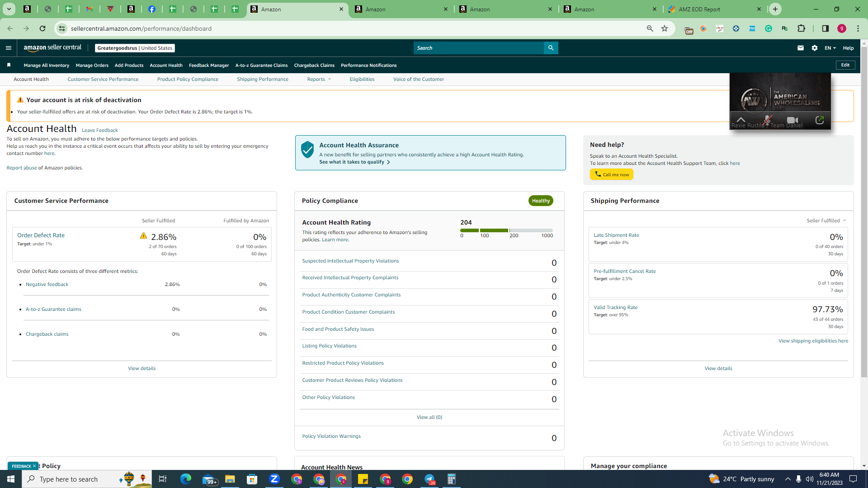Screen dimensions: 868x488
Task: Open the browser extensions puzzle icon
Action: (801, 28)
